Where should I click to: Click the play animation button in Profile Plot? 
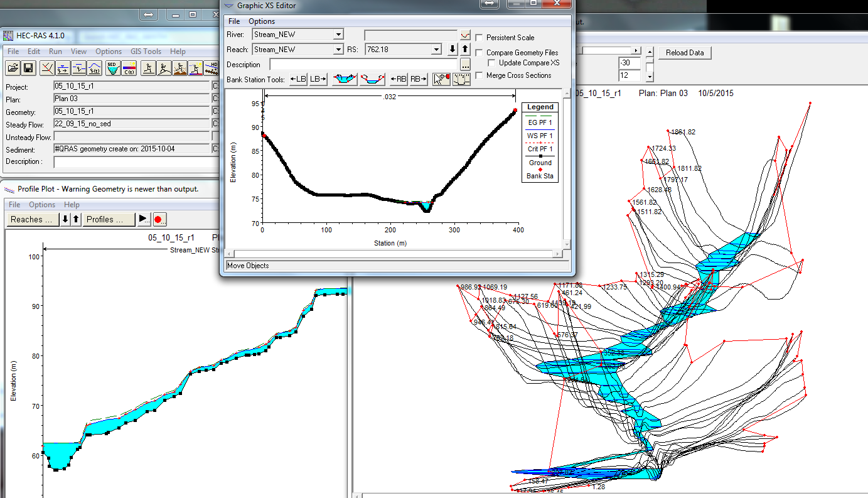[144, 219]
